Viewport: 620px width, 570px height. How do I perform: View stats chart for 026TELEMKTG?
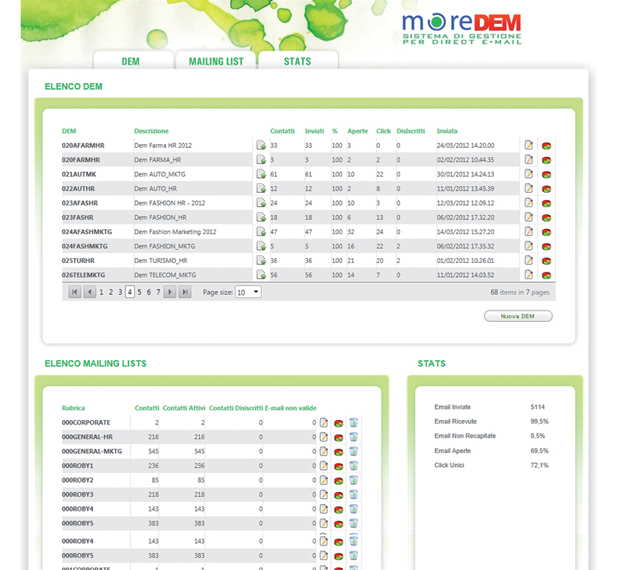click(546, 275)
